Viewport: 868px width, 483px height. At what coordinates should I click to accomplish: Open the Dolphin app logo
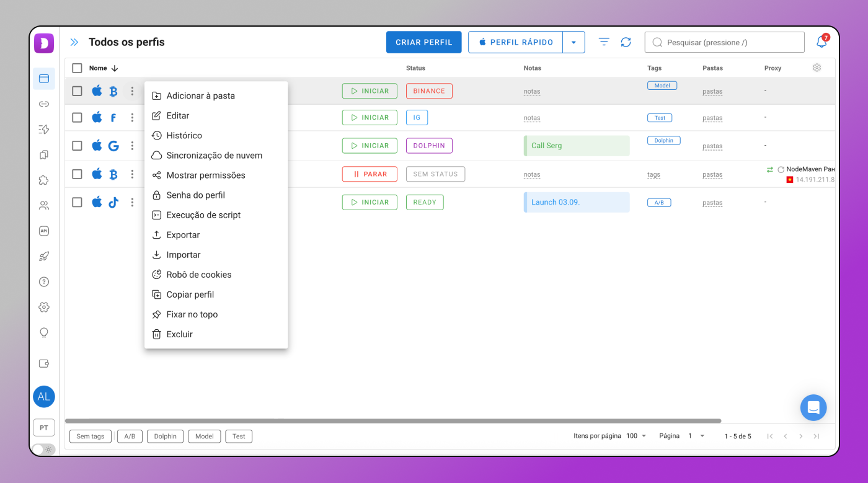pos(44,43)
